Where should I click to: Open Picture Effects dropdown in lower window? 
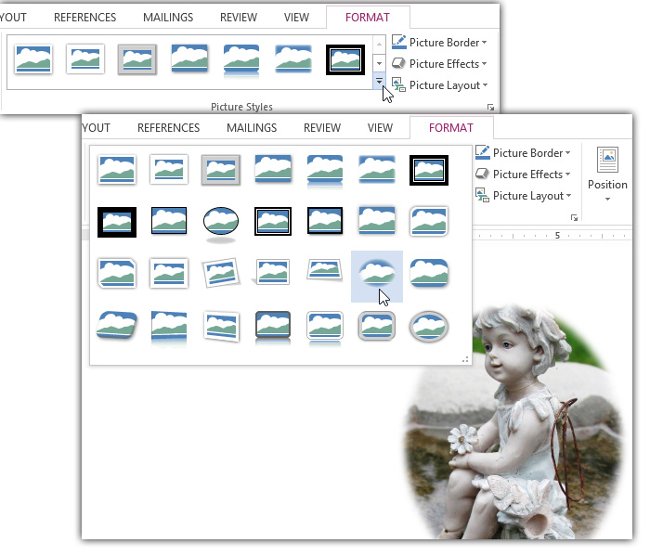point(523,174)
